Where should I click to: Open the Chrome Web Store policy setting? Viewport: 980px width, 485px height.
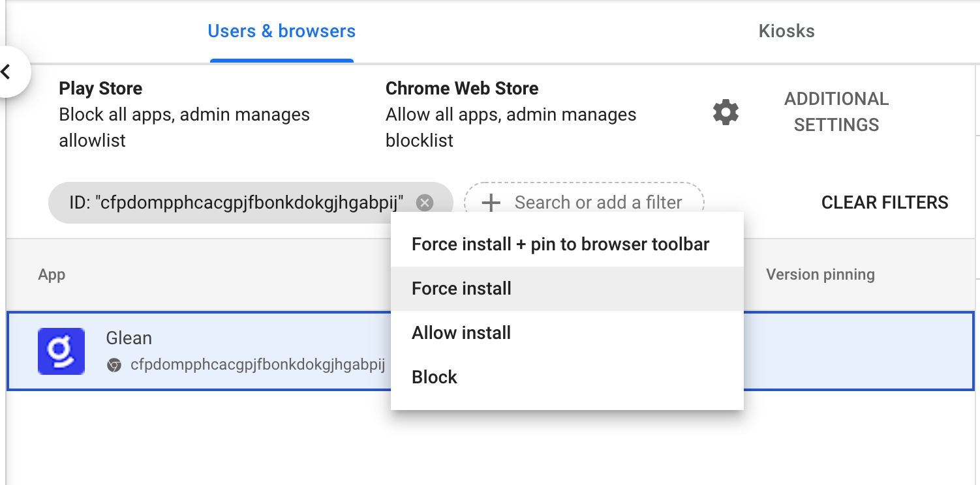(x=510, y=115)
